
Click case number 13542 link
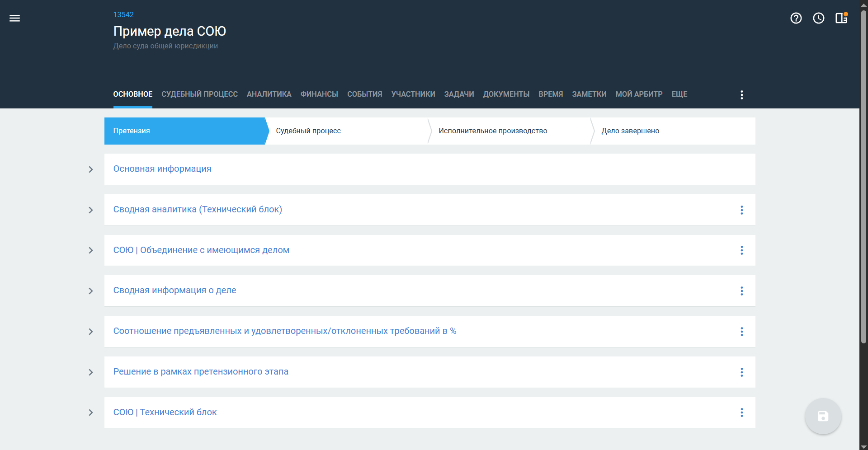coord(123,14)
